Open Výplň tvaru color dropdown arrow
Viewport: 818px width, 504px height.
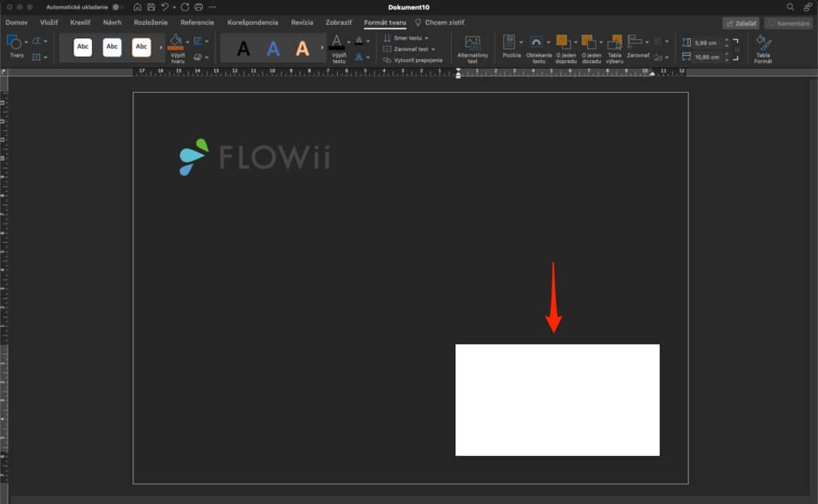click(187, 42)
